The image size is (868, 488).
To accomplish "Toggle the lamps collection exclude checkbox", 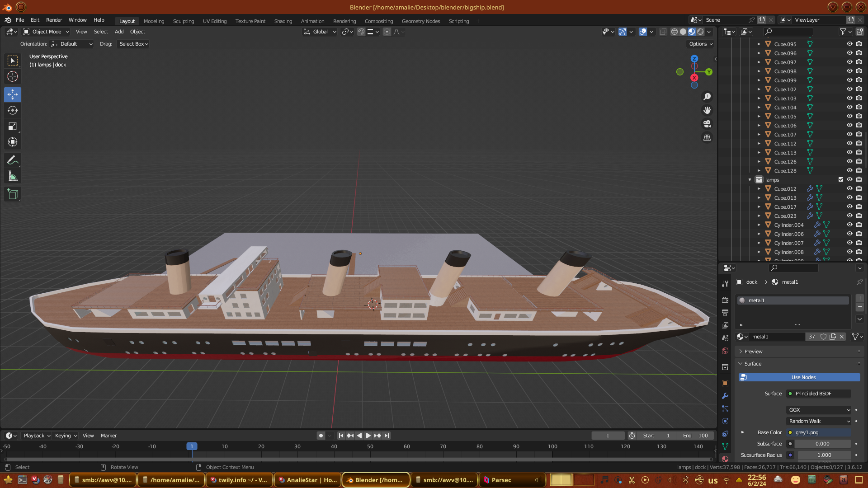I will click(x=841, y=179).
